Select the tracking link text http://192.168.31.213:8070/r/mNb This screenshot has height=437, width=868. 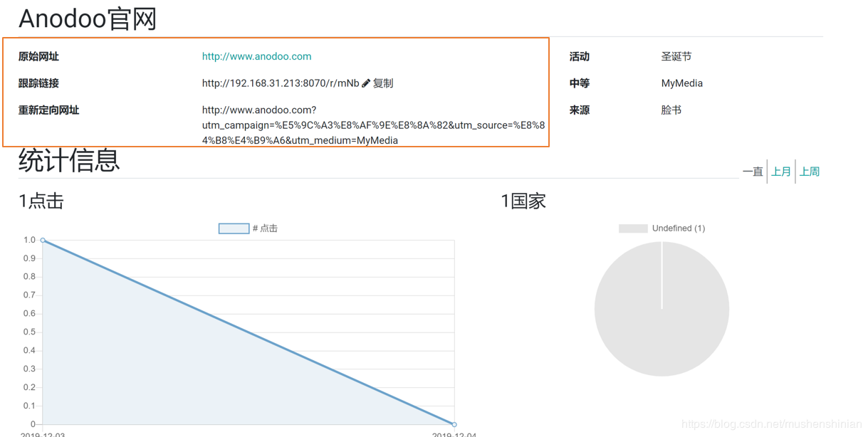tap(281, 83)
